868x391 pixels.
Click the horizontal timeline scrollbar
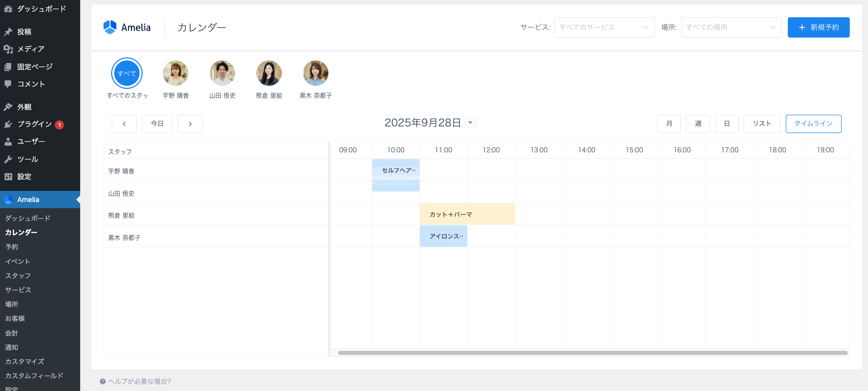click(592, 353)
